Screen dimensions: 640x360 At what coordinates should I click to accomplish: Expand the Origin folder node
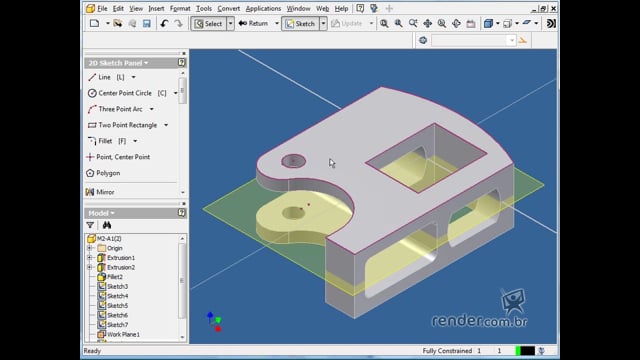[x=90, y=248]
